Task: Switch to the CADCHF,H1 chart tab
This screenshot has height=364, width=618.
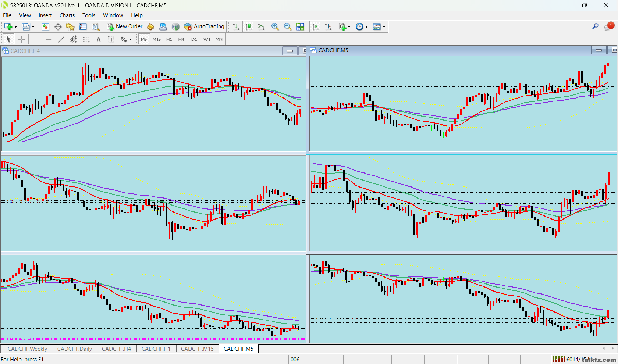Action: tap(156, 349)
